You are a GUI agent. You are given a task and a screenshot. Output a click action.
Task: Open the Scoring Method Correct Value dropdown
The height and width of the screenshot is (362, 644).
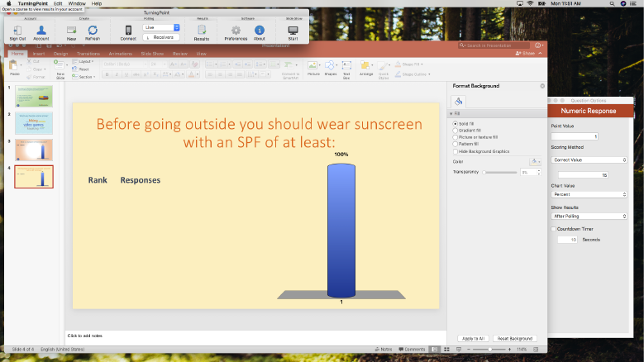[x=589, y=160]
